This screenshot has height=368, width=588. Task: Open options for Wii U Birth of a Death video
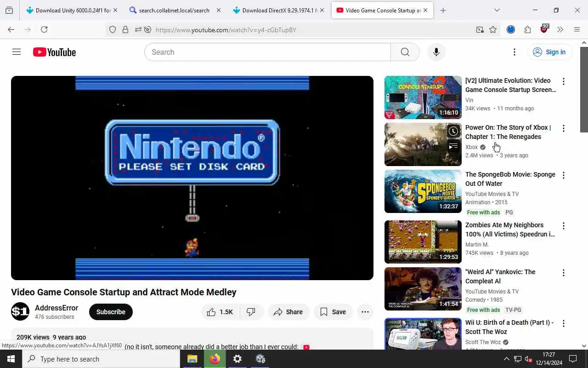point(564,323)
